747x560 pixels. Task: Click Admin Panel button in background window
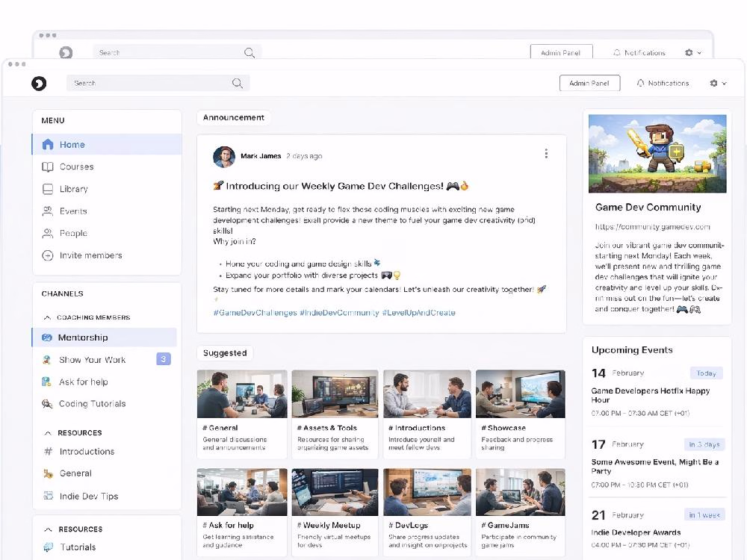(x=561, y=52)
